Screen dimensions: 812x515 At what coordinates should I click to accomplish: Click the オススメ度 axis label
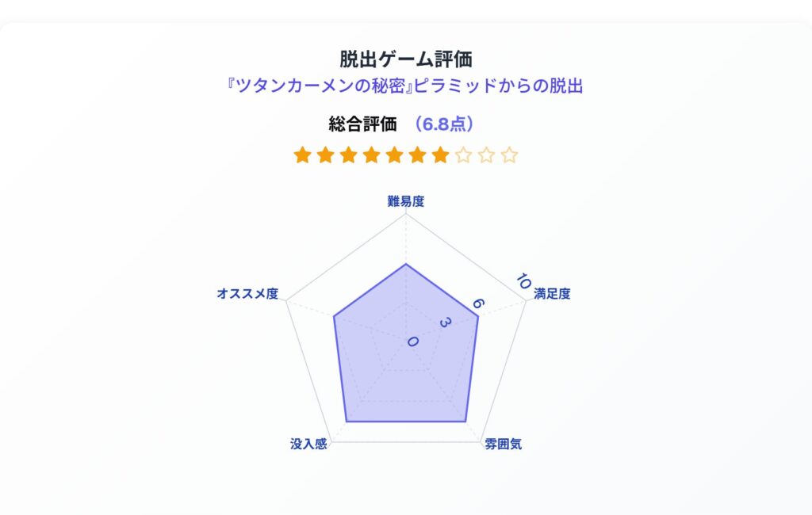coord(247,293)
